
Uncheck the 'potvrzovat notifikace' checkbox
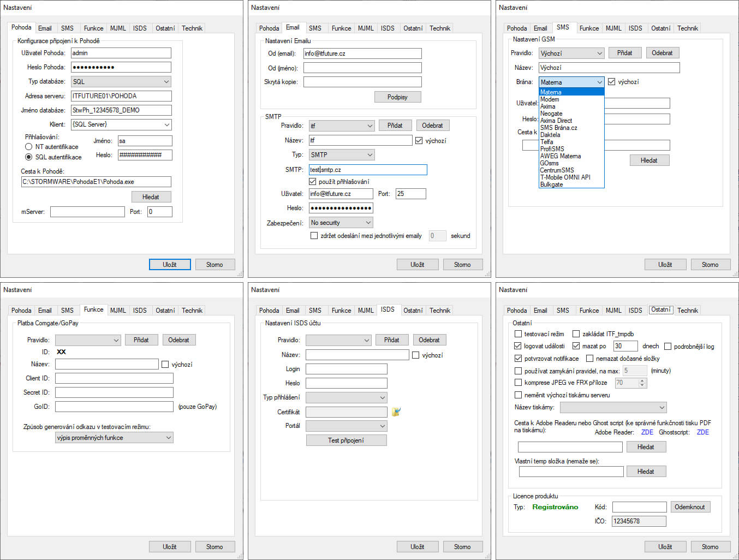click(518, 359)
